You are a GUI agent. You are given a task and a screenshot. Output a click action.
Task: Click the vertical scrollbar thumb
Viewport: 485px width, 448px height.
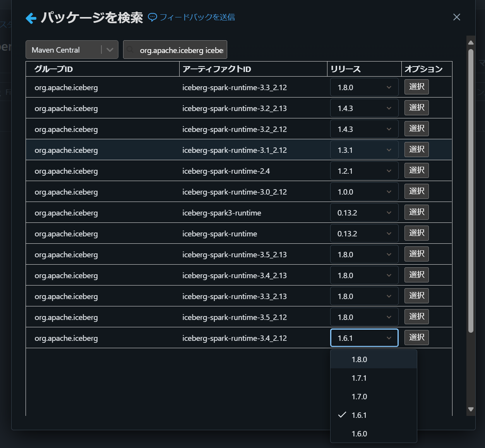tap(471, 191)
